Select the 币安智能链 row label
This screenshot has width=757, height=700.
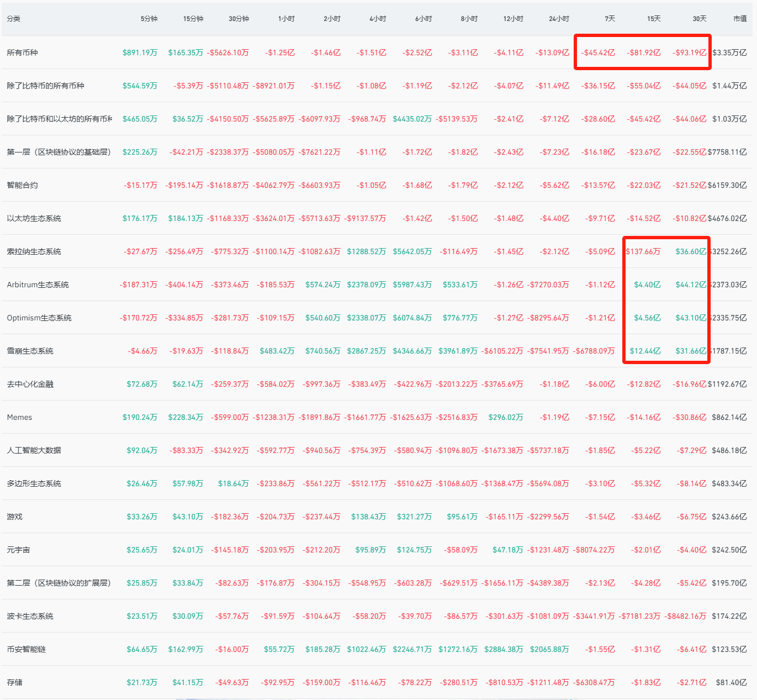point(26,649)
